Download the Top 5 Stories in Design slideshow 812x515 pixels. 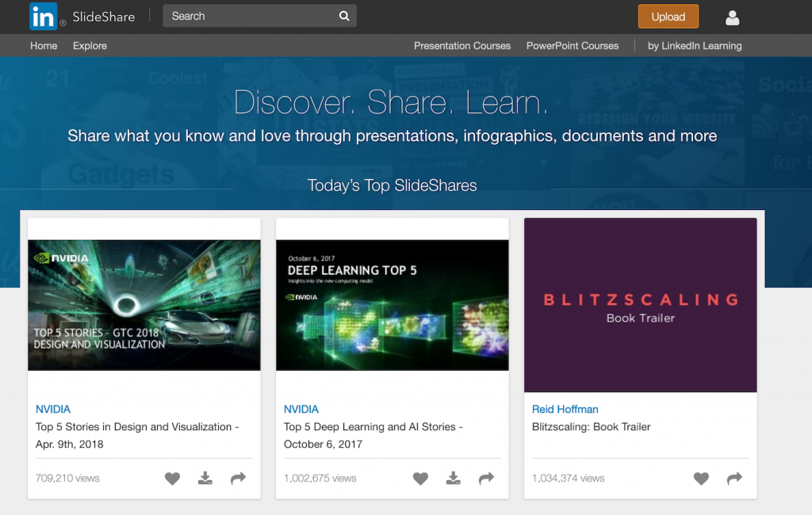[x=205, y=479]
